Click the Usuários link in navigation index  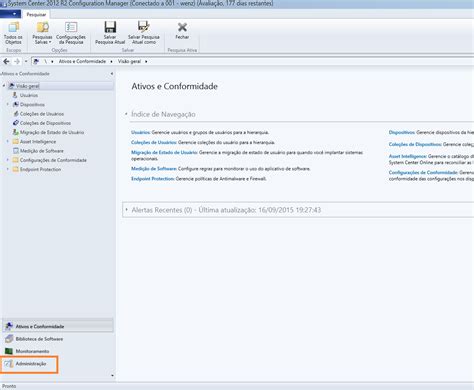[x=141, y=132]
